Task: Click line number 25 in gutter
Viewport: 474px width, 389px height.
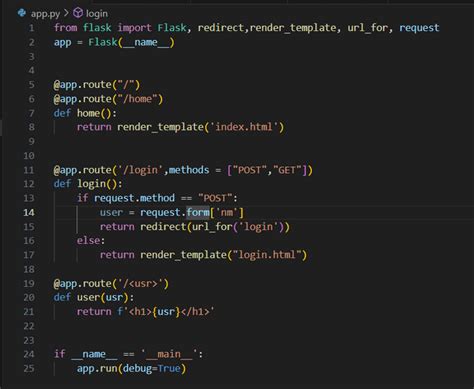Action: point(29,368)
